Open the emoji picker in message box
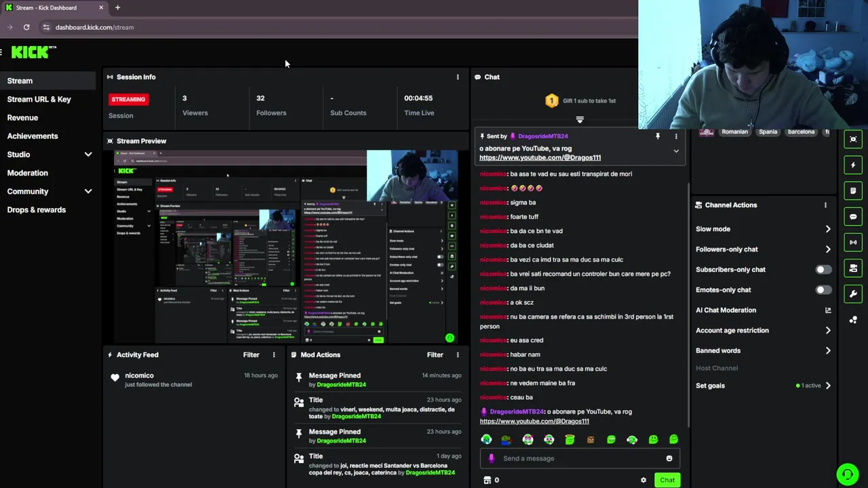This screenshot has height=488, width=868. [669, 458]
